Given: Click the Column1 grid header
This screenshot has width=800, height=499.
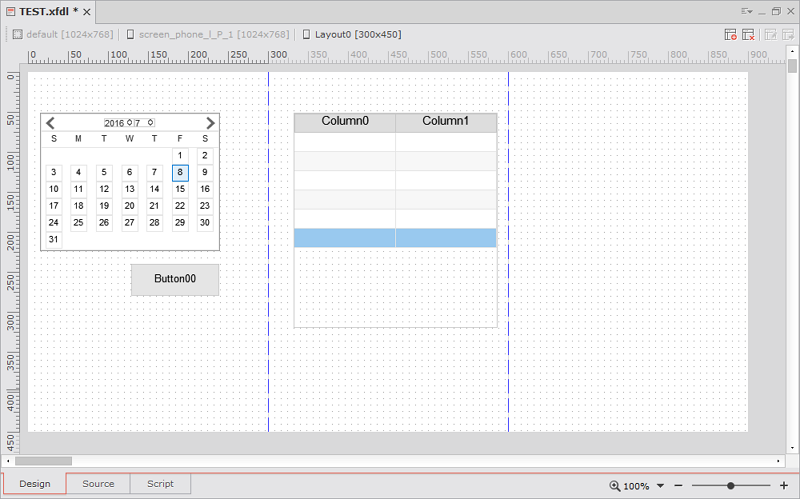Looking at the screenshot, I should point(445,122).
